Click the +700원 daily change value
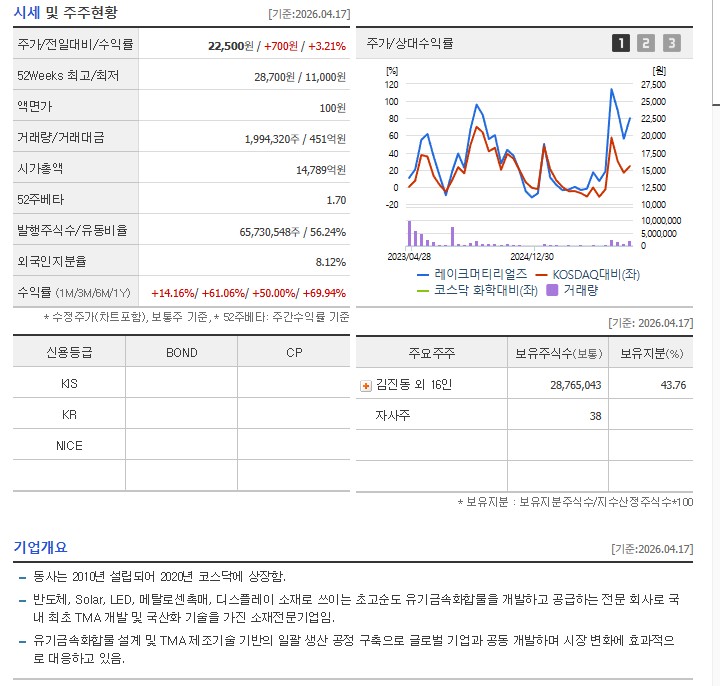 click(x=281, y=46)
